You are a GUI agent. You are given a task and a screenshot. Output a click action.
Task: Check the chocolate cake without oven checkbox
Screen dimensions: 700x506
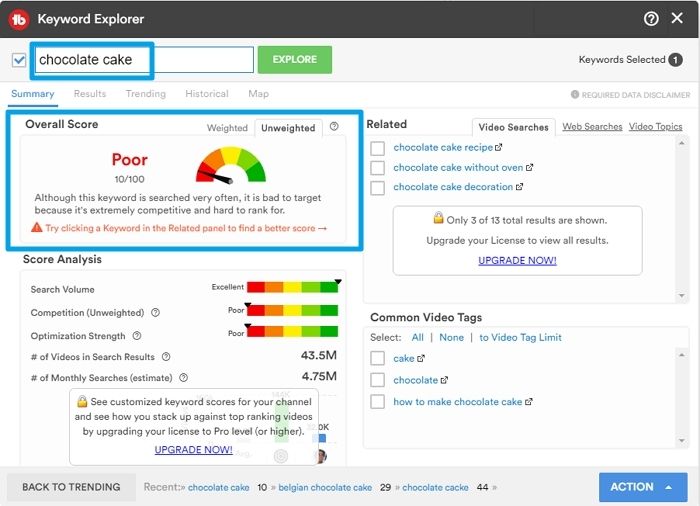(378, 168)
